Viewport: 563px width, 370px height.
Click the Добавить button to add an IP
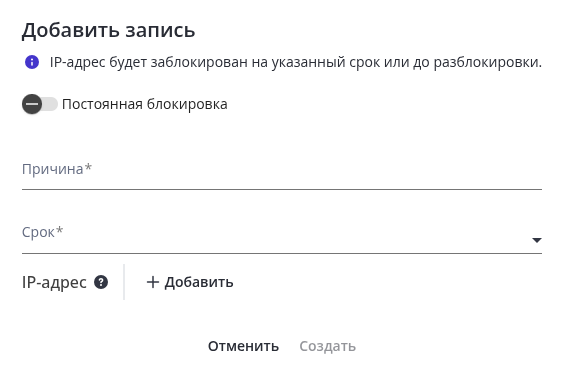point(190,282)
